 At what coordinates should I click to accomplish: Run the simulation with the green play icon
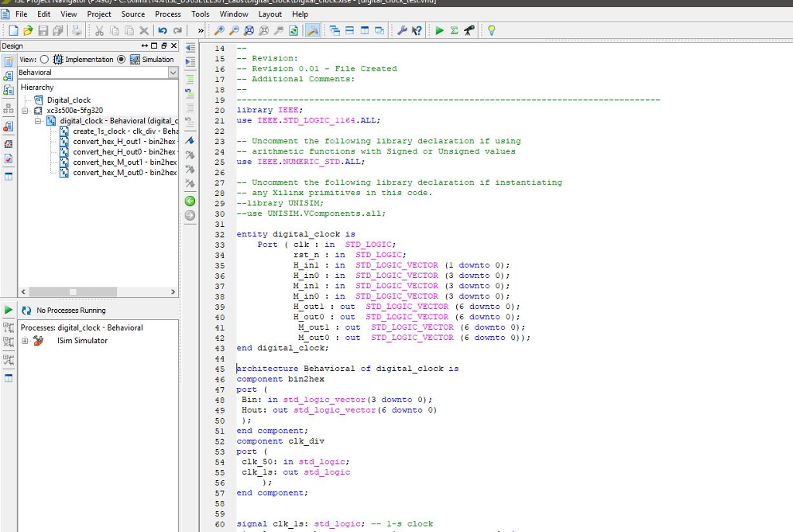439,30
